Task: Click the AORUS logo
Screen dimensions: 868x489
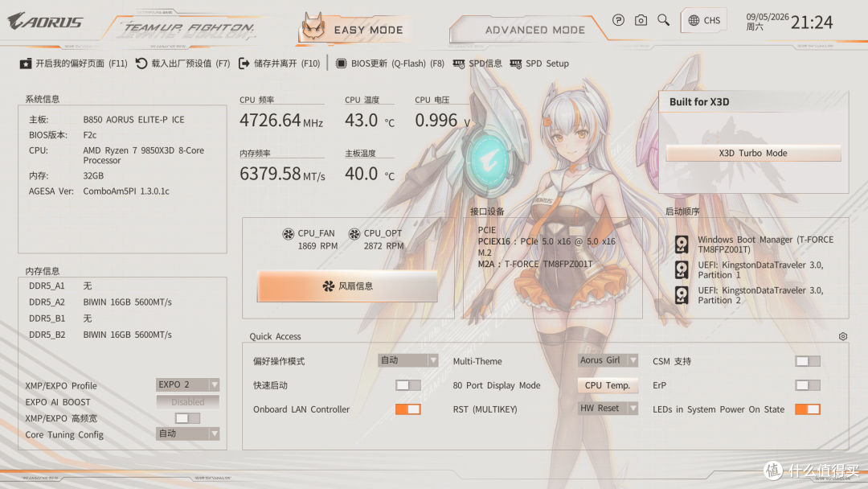Action: [x=45, y=22]
